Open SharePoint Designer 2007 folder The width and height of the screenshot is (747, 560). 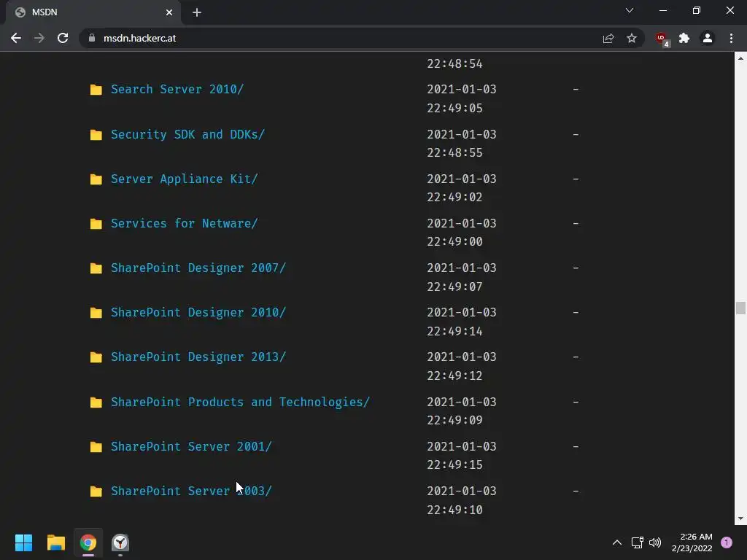pyautogui.click(x=198, y=268)
